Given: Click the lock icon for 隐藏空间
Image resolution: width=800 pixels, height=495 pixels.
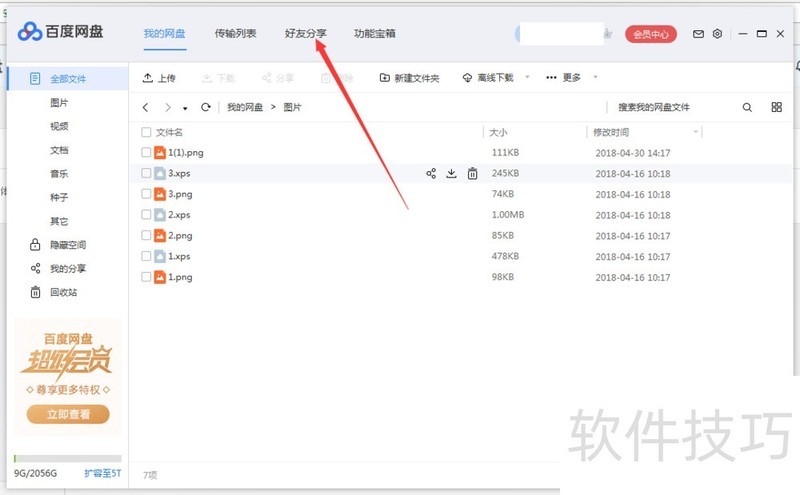Looking at the screenshot, I should (x=35, y=245).
